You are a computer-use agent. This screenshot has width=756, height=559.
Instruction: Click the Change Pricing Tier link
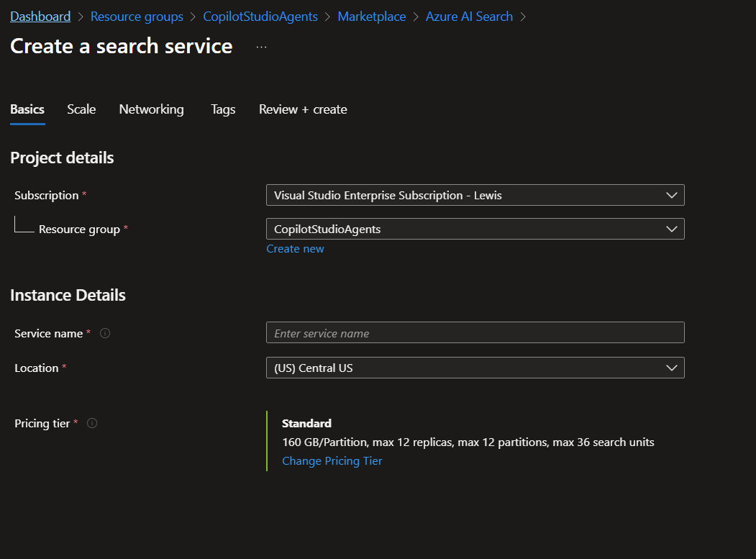coord(332,460)
